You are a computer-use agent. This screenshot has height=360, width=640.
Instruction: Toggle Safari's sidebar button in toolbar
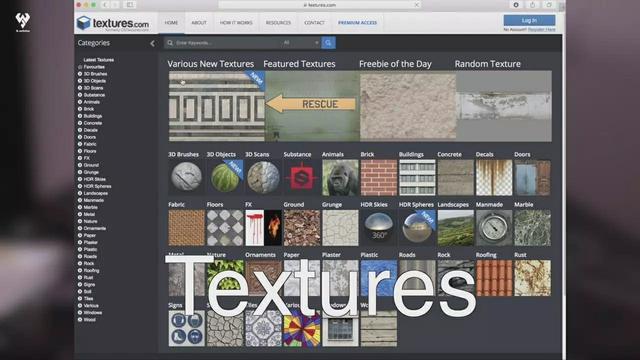click(x=130, y=5)
